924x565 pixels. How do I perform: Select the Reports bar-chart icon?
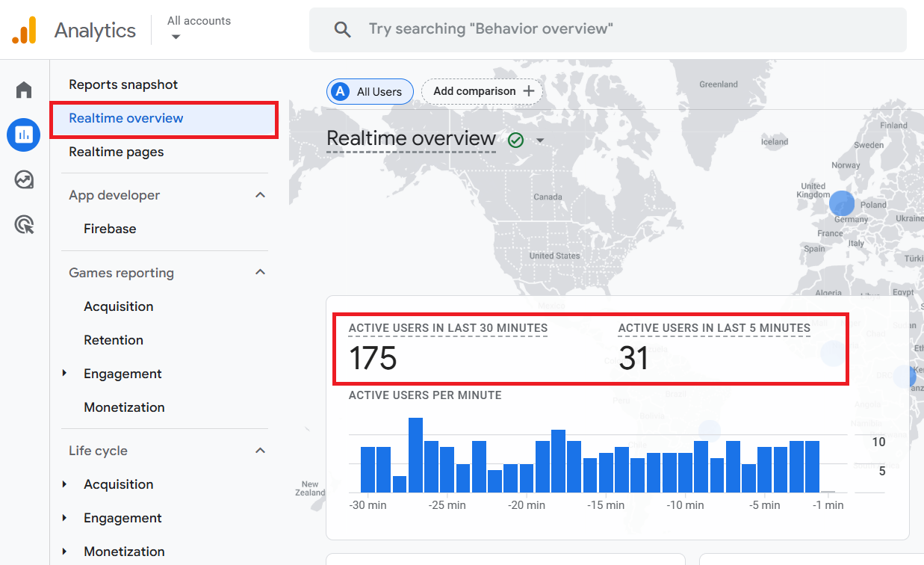pyautogui.click(x=24, y=135)
